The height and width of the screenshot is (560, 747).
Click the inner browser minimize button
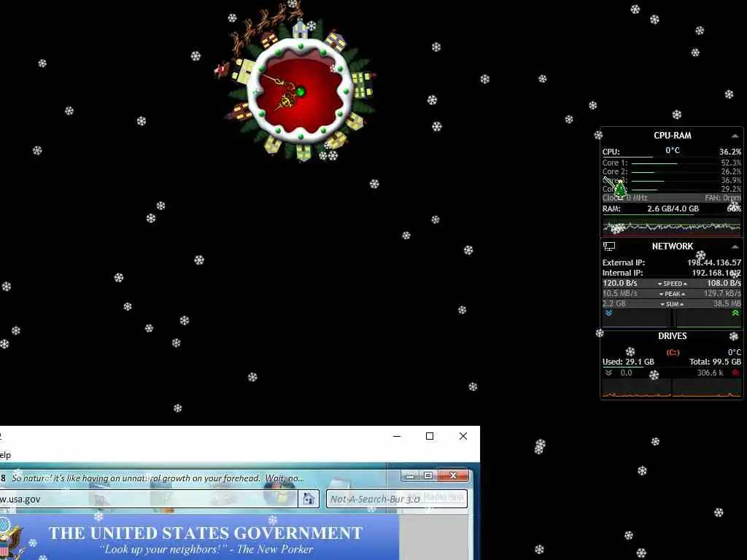(410, 475)
